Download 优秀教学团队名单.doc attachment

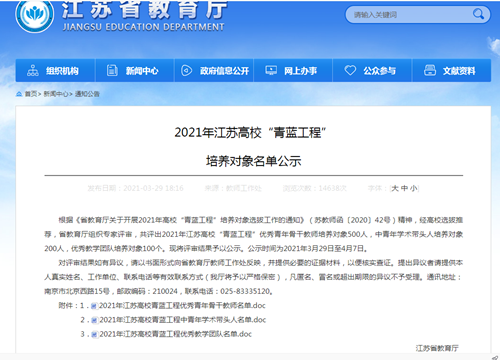coord(175,334)
